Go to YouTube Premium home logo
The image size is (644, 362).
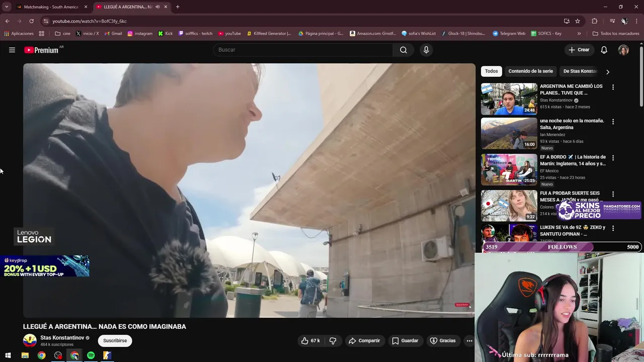(41, 50)
